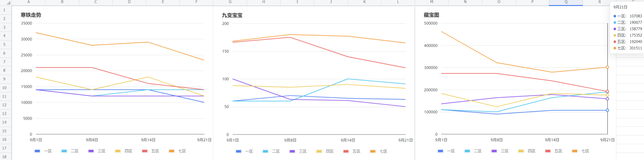Click 9月14日 axis label in 九变宝宝 chart

pyautogui.click(x=348, y=140)
